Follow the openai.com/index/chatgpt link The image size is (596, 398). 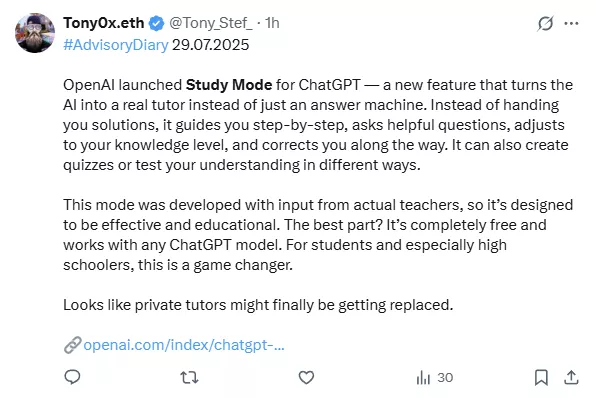(x=184, y=345)
